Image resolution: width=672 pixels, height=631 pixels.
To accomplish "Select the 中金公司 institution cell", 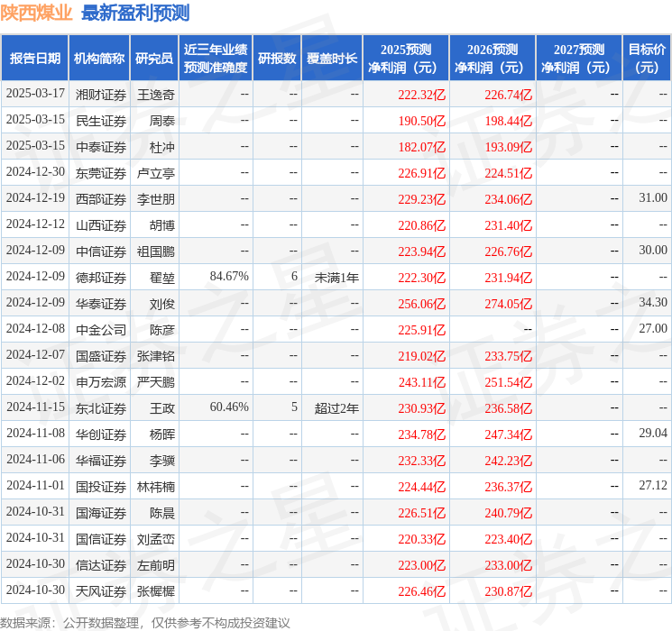I will [101, 330].
